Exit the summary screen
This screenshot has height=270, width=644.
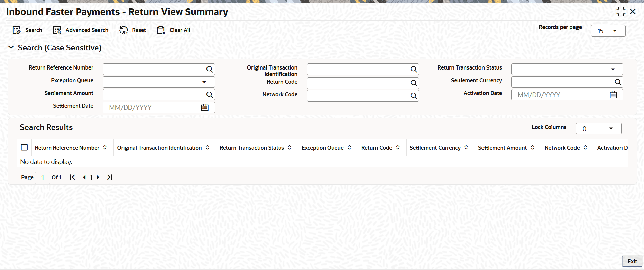point(632,261)
